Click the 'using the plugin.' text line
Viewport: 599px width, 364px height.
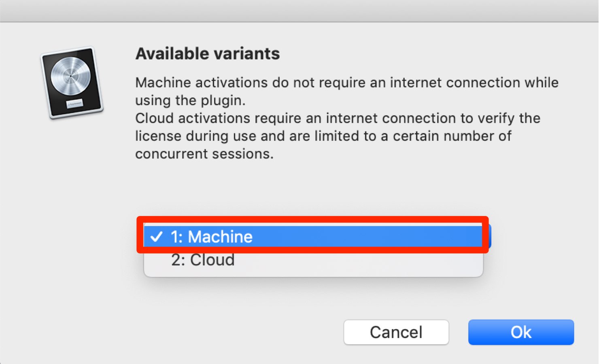click(x=190, y=100)
